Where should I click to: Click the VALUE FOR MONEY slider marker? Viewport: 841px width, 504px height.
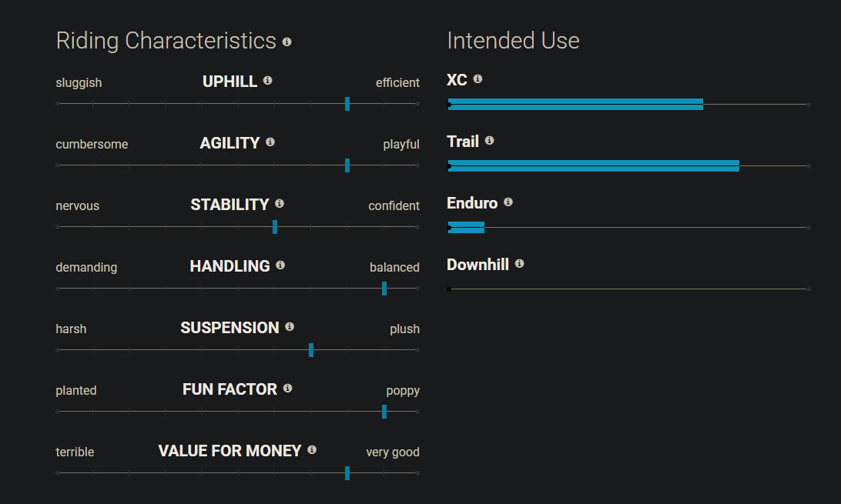pos(347,473)
